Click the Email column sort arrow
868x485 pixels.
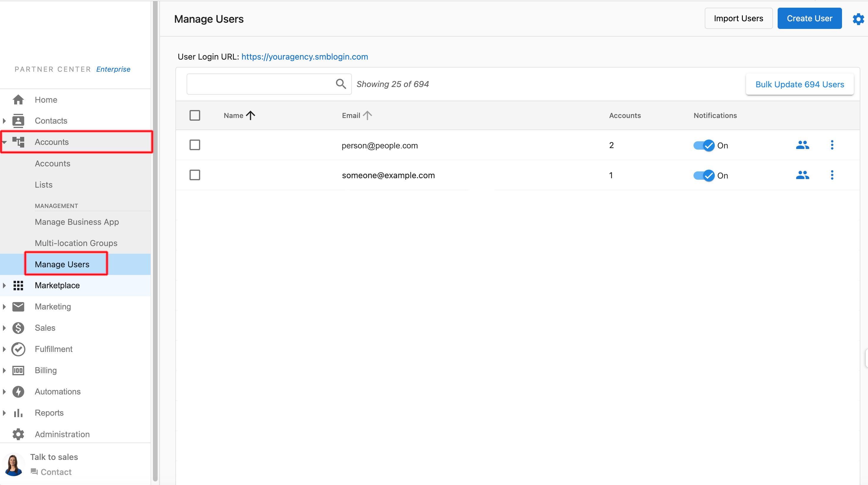[367, 116]
